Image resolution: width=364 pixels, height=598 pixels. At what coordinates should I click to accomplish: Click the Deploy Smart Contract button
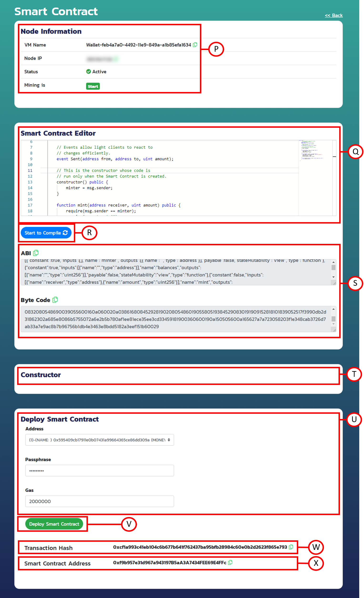[x=54, y=524]
